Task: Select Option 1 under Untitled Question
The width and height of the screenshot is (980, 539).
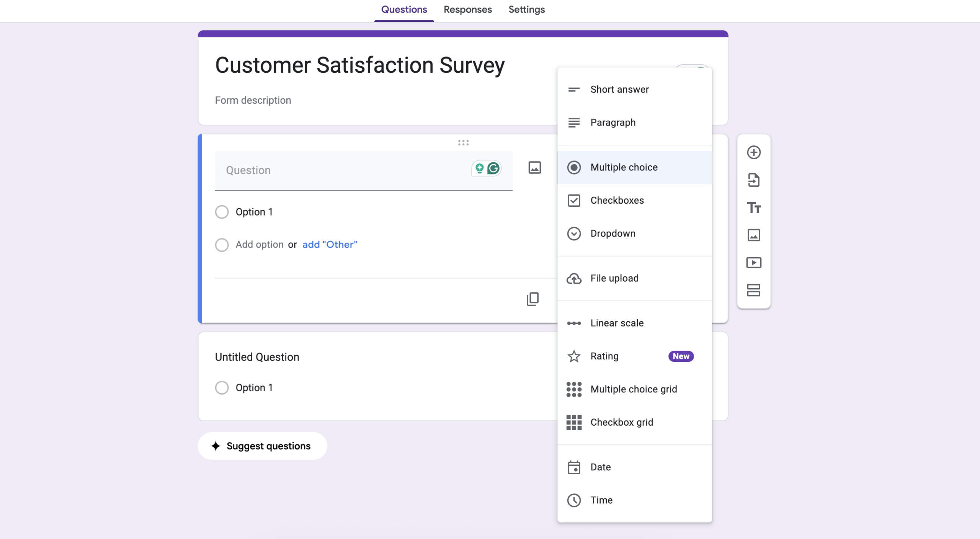Action: [222, 387]
